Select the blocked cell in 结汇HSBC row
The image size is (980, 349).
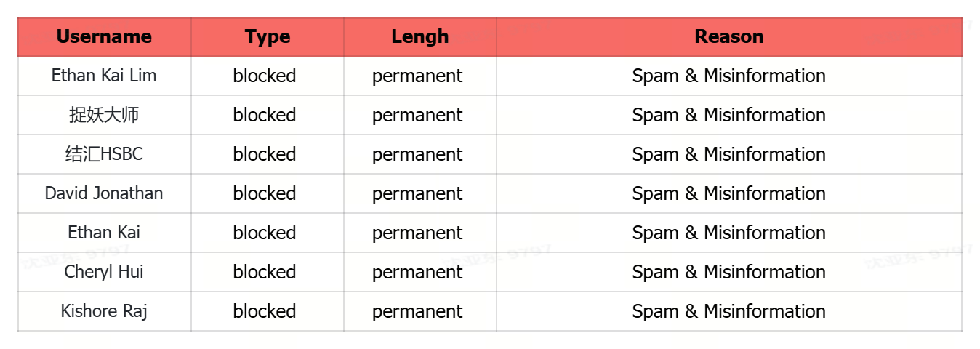coord(265,154)
